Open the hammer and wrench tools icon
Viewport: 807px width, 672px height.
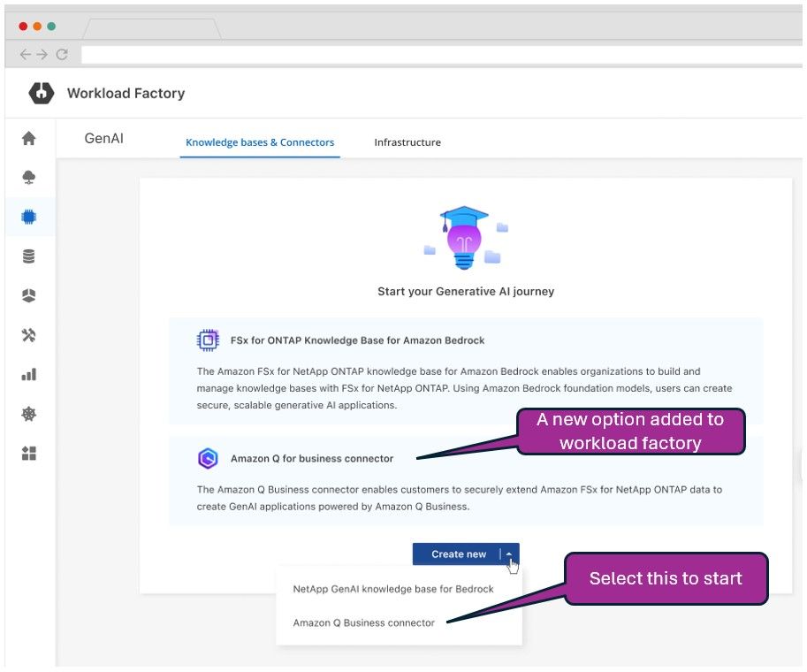coord(29,335)
